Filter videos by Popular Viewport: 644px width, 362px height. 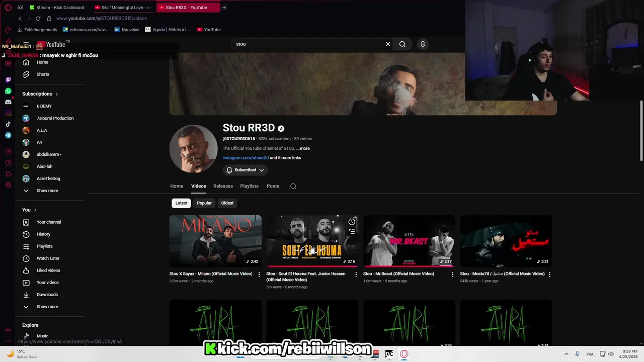click(204, 203)
